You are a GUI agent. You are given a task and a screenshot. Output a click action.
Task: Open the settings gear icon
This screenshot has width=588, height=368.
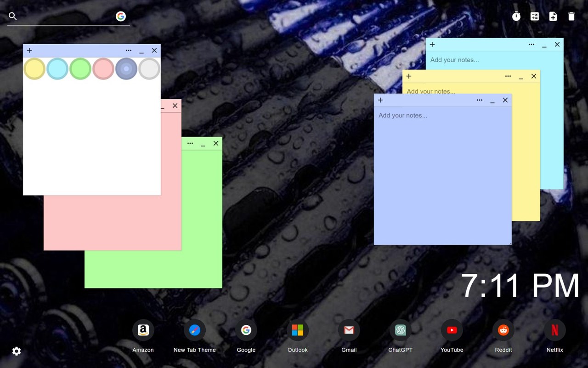point(17,351)
